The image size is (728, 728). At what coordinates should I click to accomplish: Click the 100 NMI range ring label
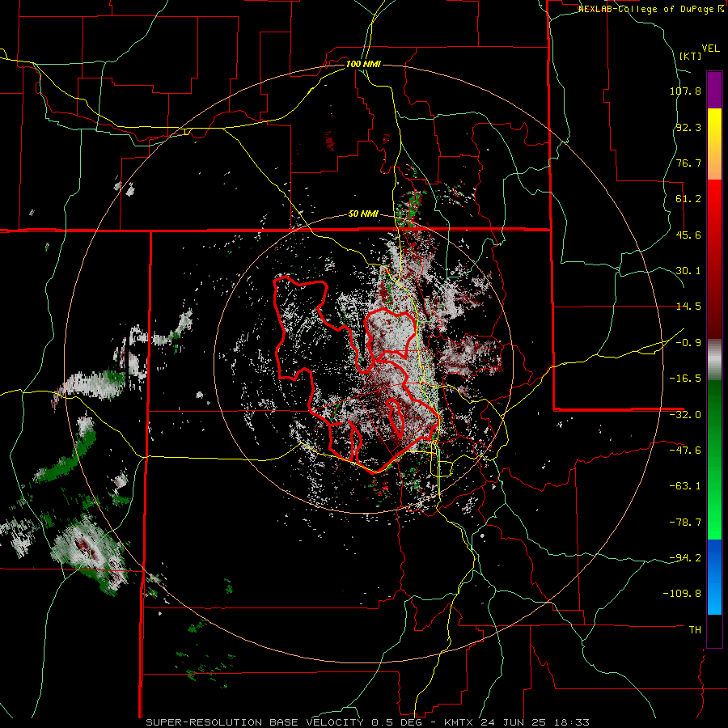coord(363,64)
